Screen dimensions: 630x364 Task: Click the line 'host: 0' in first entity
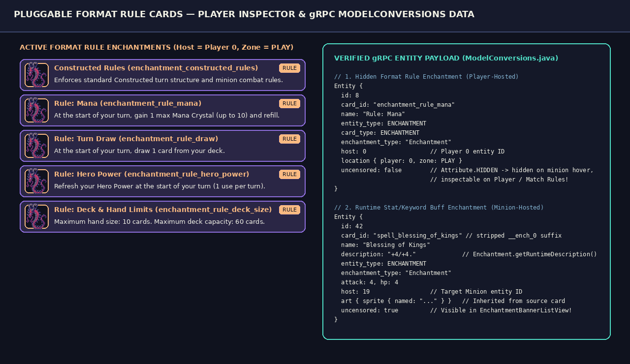coord(353,152)
